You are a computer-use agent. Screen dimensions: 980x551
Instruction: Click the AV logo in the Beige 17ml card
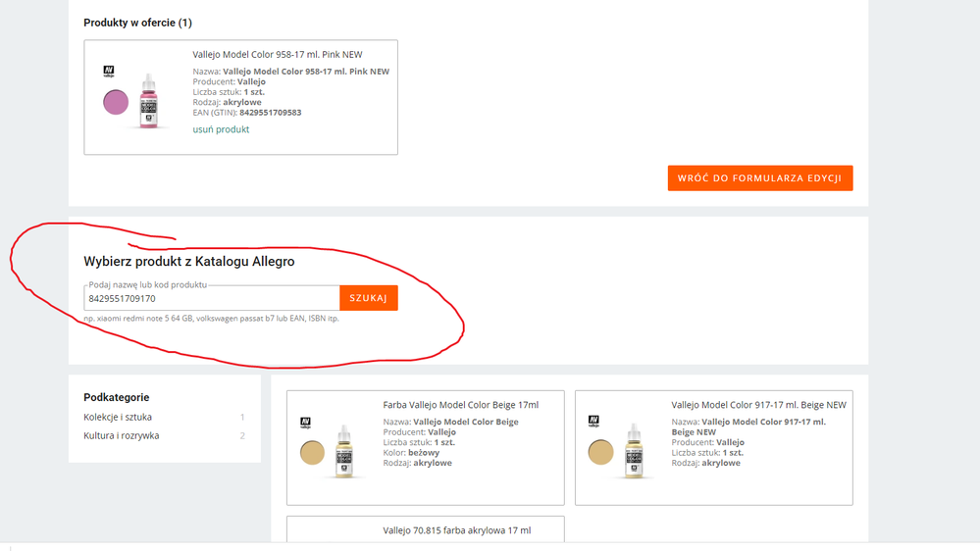[x=305, y=422]
